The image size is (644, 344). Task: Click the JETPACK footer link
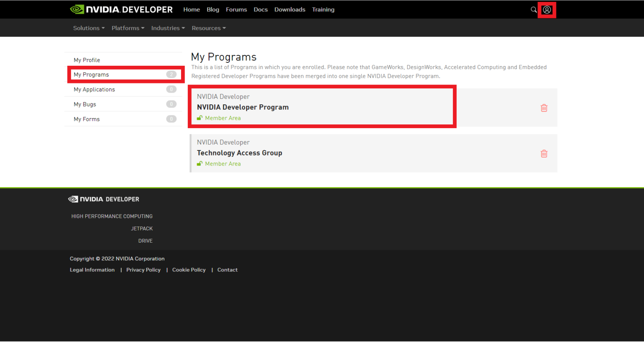142,229
